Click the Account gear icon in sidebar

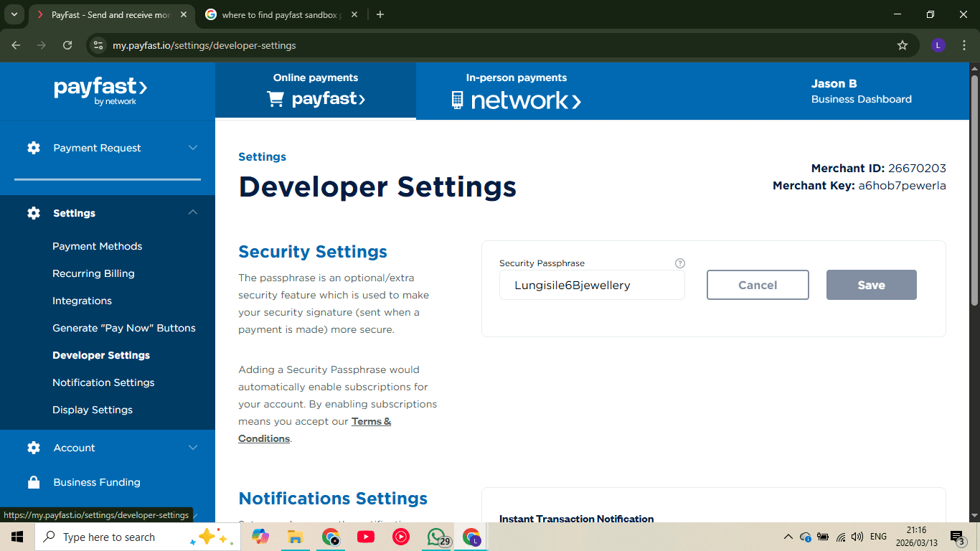coord(34,448)
